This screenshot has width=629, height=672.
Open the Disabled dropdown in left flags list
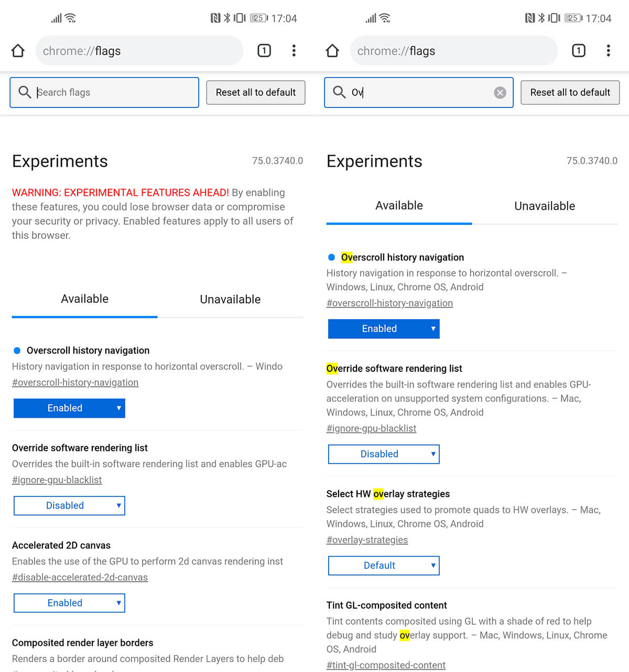coord(69,505)
